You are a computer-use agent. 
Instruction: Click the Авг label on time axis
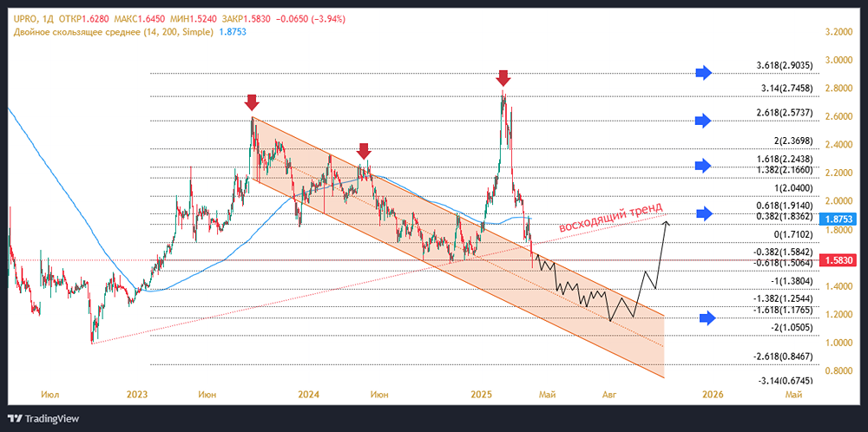pos(609,395)
